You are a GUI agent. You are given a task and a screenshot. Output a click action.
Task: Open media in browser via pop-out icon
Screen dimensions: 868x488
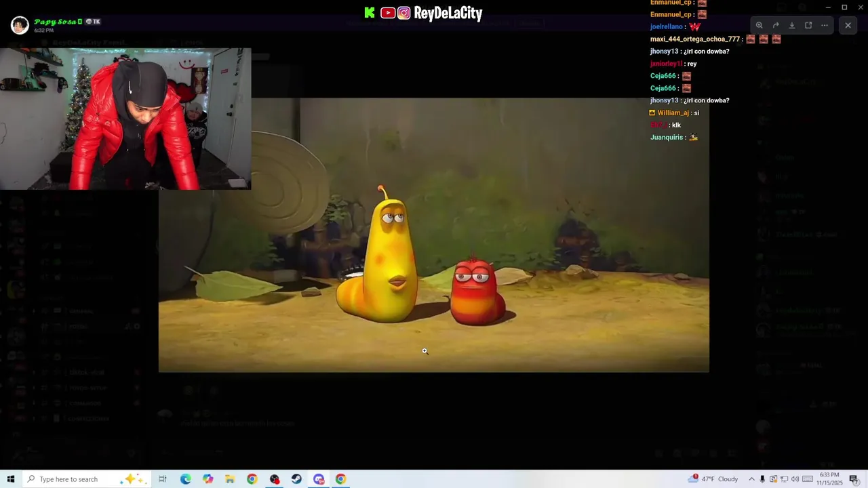pos(808,25)
